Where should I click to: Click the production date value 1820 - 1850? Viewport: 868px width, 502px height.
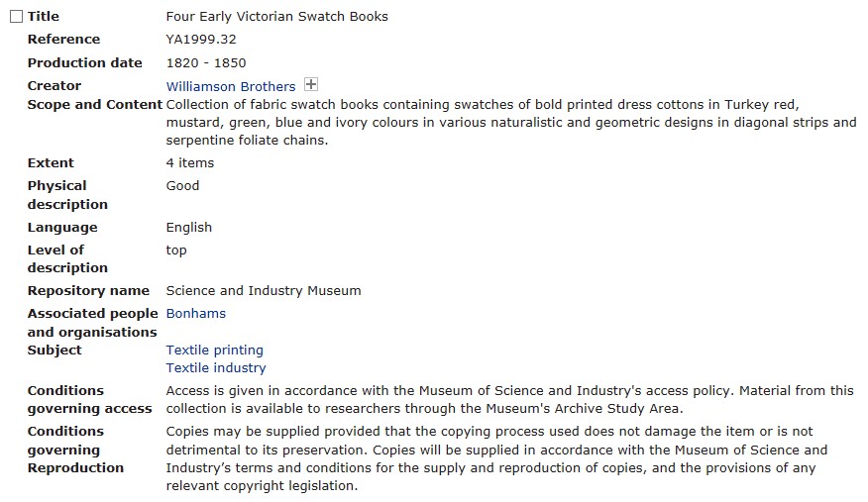(205, 63)
